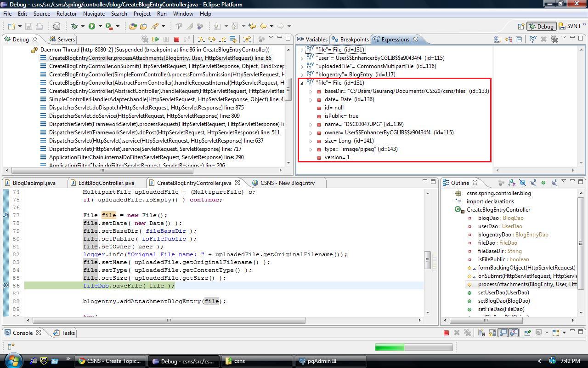The image size is (588, 368).
Task: Click the progress bar in the status bar
Action: pyautogui.click(x=413, y=347)
